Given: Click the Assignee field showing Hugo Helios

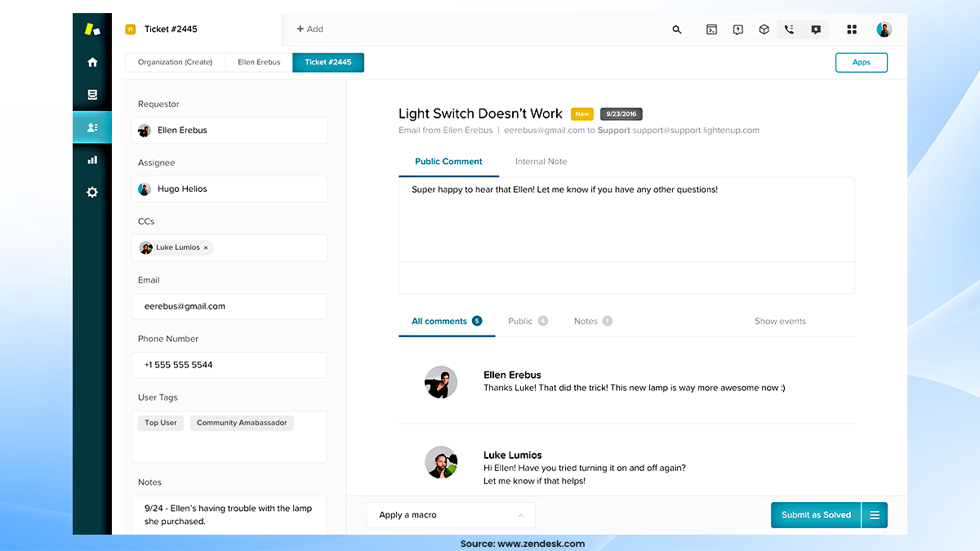Looking at the screenshot, I should coord(229,189).
